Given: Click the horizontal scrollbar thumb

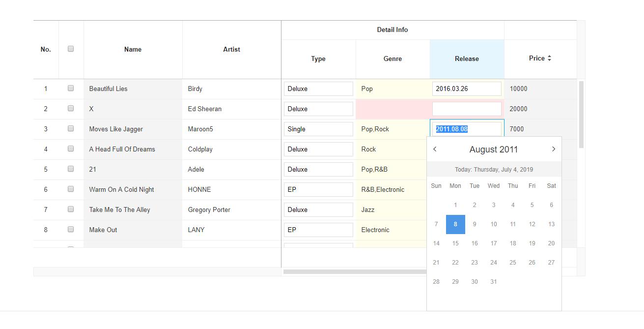Looking at the screenshot, I should (355, 271).
